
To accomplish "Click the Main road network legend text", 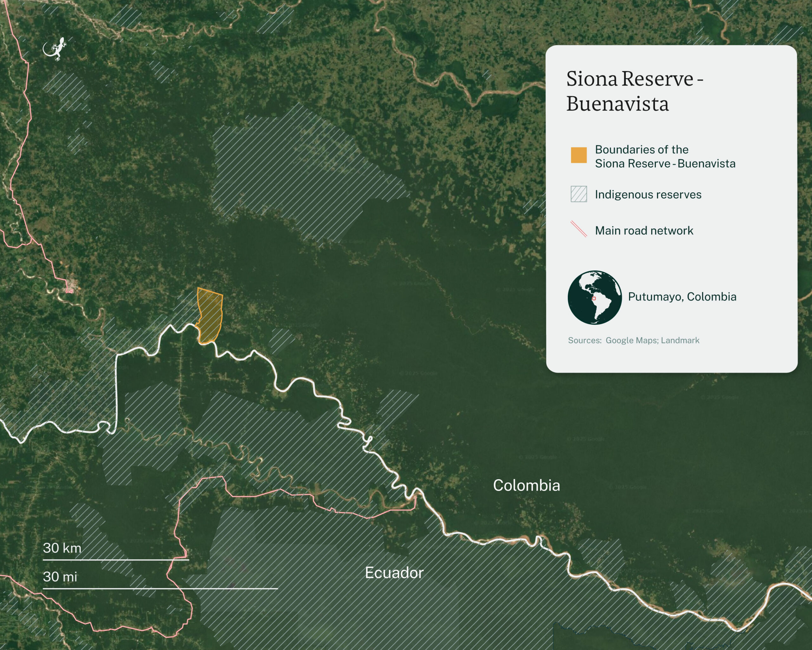I will click(644, 231).
